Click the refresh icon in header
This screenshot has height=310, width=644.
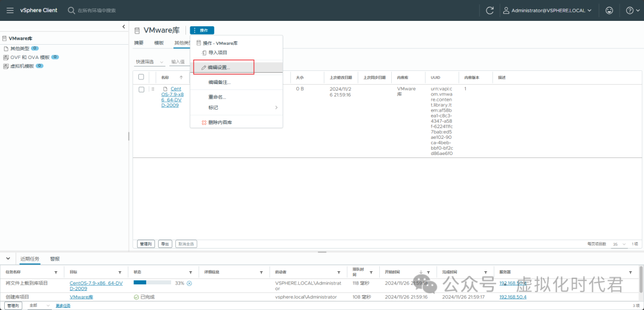tap(490, 10)
